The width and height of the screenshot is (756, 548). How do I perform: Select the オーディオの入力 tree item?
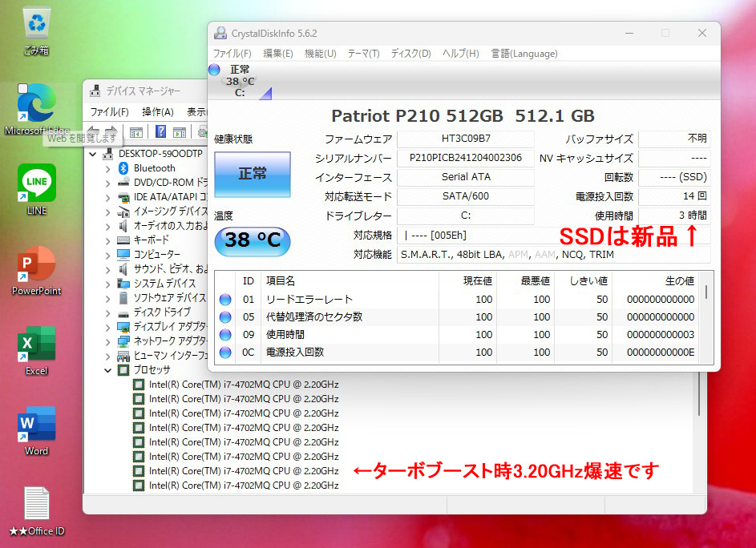[x=171, y=226]
